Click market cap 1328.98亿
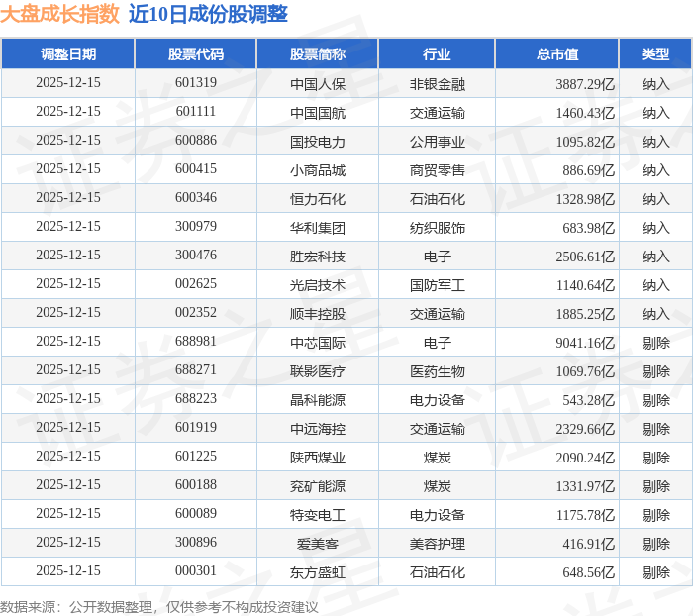The image size is (693, 616). click(585, 199)
